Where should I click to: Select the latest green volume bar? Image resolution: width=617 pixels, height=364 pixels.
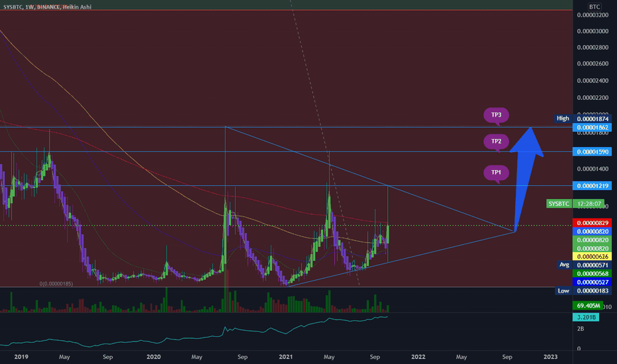(x=388, y=309)
